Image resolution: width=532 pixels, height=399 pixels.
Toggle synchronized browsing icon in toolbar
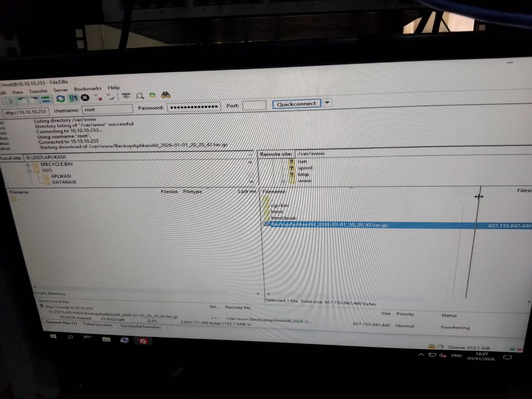coord(152,96)
